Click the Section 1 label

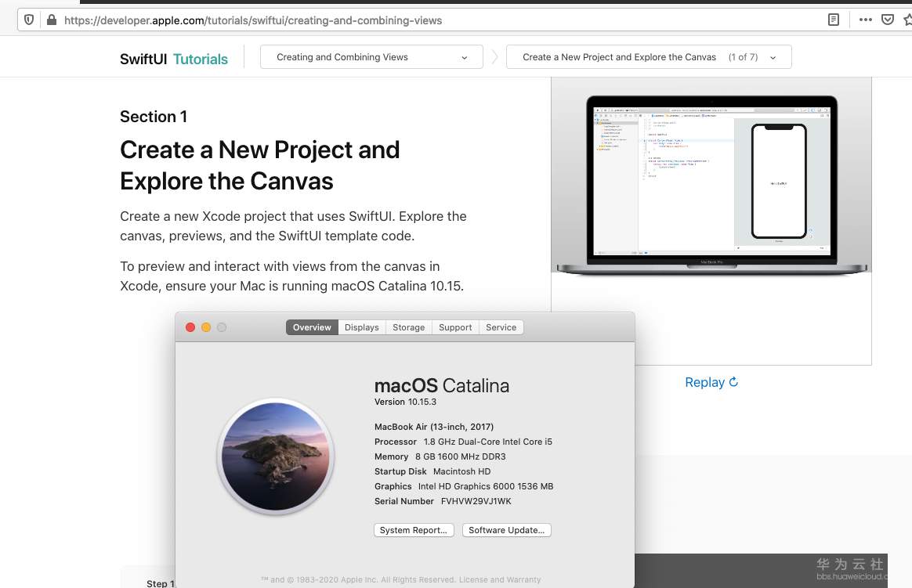[x=154, y=117]
